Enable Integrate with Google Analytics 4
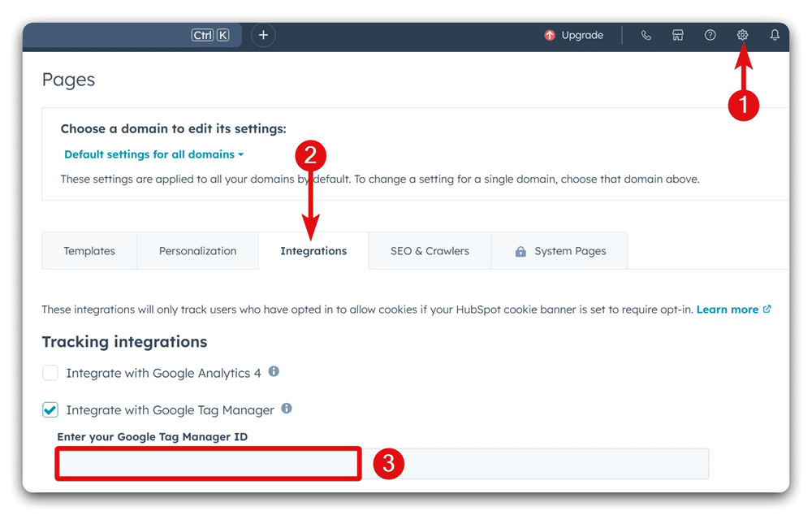This screenshot has height=515, width=812. 50,372
